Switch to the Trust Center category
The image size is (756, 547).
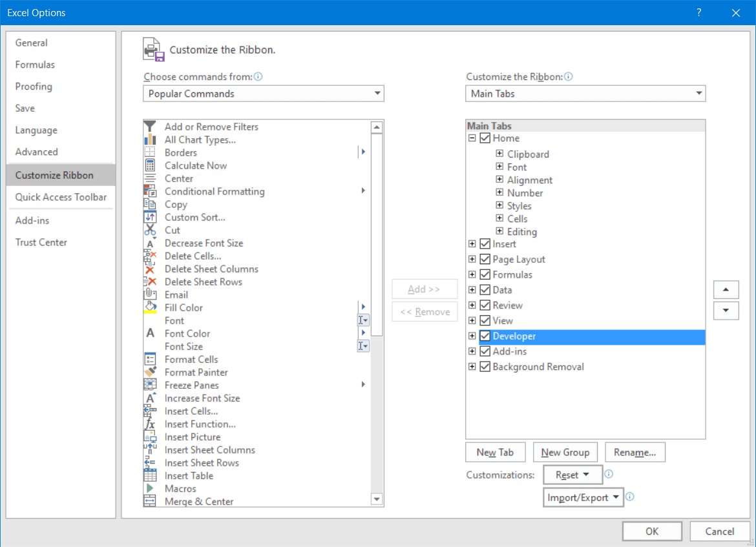41,242
